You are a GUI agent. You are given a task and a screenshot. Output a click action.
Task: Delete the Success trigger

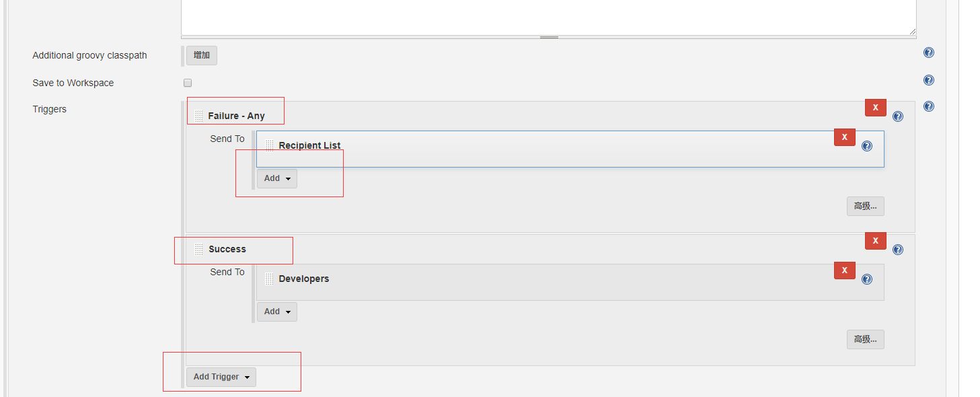875,240
